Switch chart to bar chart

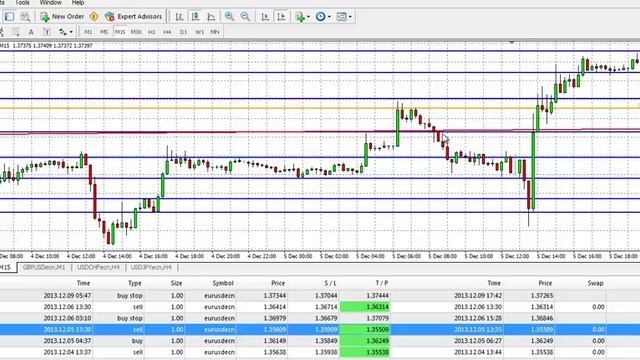pyautogui.click(x=179, y=17)
